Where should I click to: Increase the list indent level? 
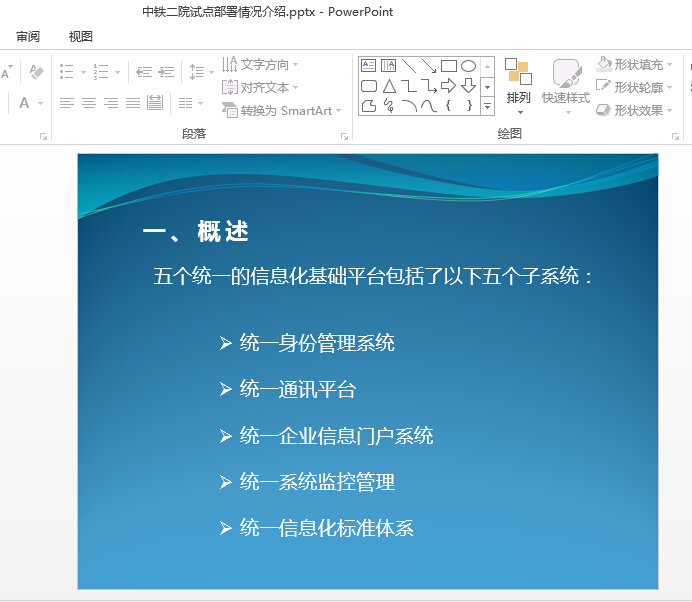pyautogui.click(x=166, y=71)
